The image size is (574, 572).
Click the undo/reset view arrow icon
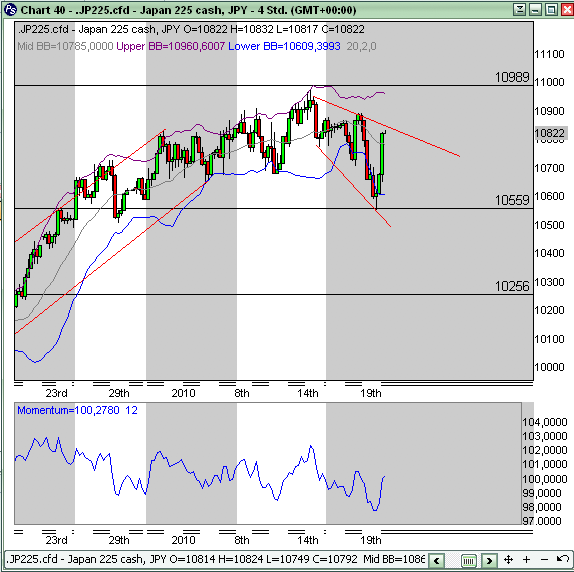(562, 559)
